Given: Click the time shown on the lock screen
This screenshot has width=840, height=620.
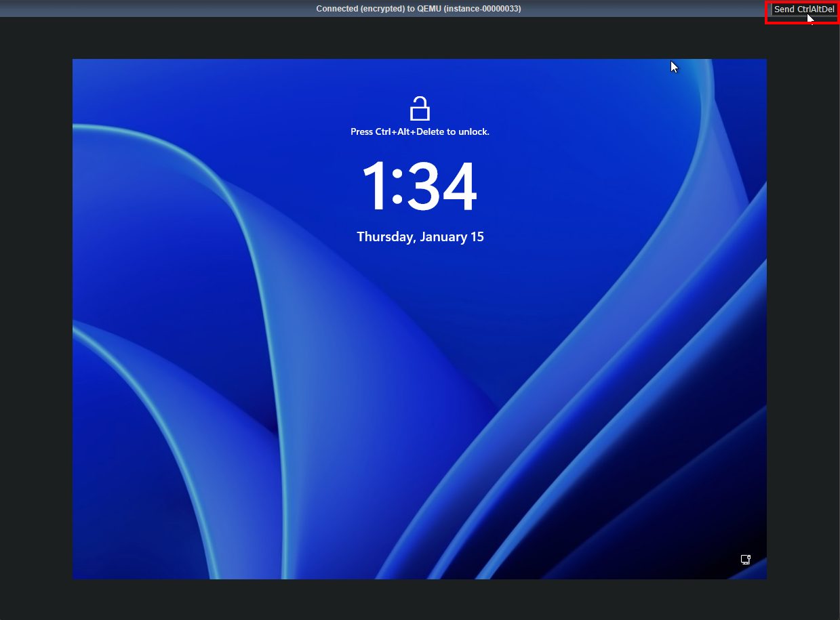Looking at the screenshot, I should coord(420,188).
